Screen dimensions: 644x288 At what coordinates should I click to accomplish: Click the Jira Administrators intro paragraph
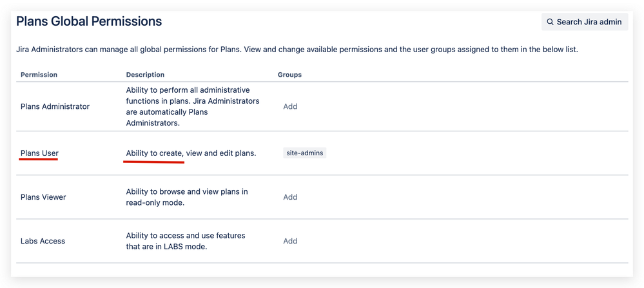[x=297, y=50]
